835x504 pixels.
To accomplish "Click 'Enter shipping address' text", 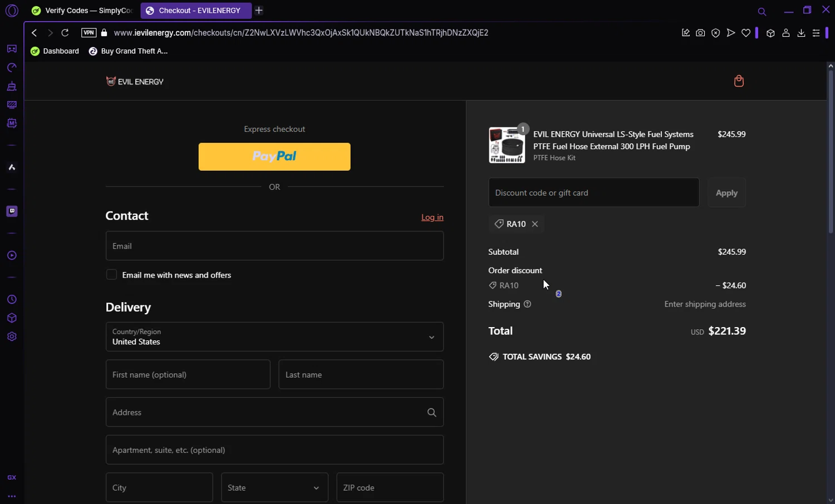I will point(705,304).
